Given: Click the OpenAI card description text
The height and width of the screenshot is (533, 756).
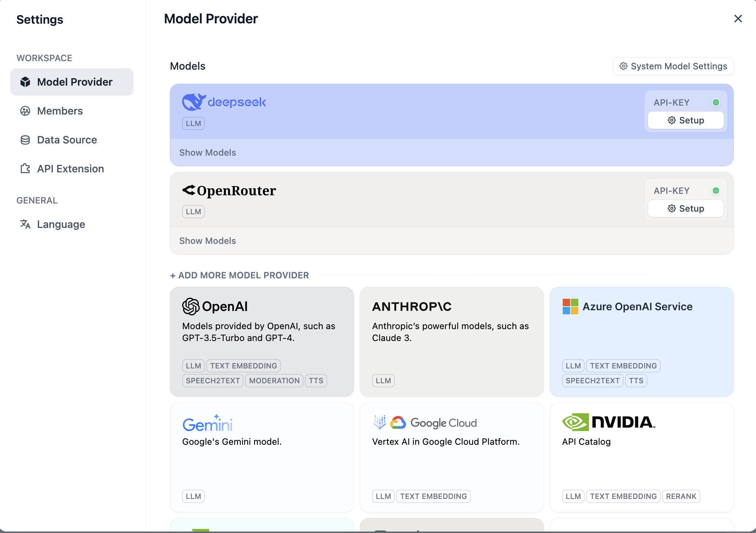Looking at the screenshot, I should [x=259, y=332].
